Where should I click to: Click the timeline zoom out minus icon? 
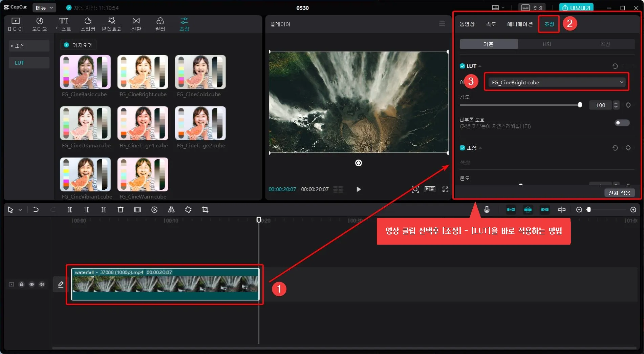(x=579, y=210)
